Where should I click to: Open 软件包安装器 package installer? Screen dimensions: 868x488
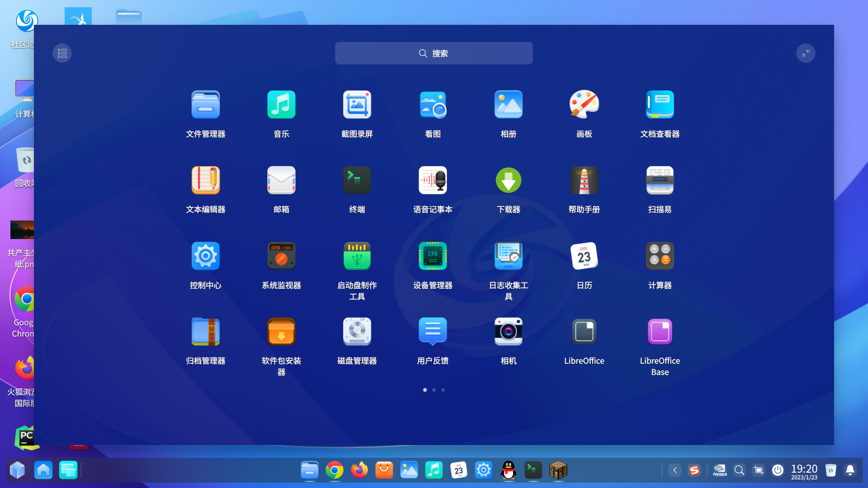coord(281,331)
